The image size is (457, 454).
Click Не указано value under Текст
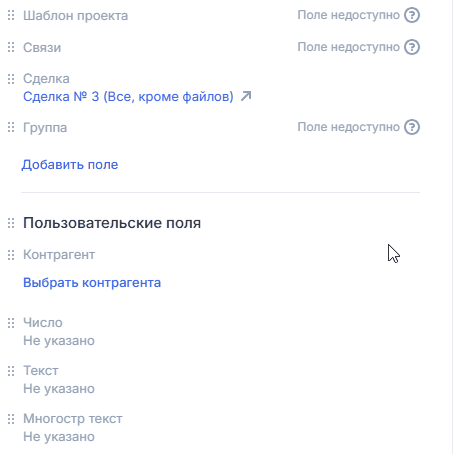coord(59,389)
